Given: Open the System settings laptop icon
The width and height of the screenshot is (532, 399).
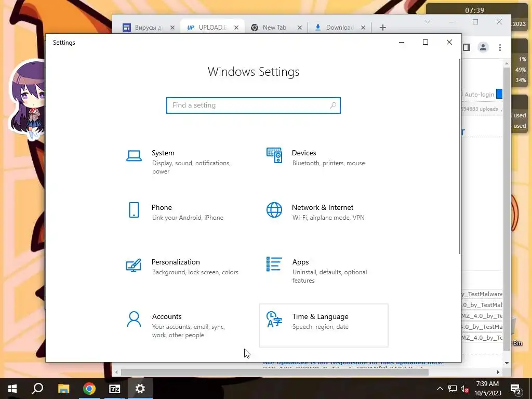Looking at the screenshot, I should 134,156.
